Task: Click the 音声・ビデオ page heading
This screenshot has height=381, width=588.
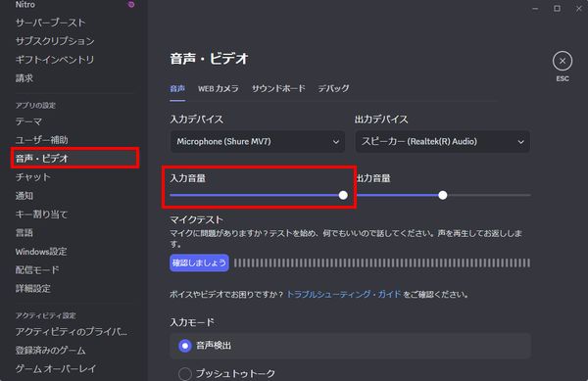Action: click(210, 59)
